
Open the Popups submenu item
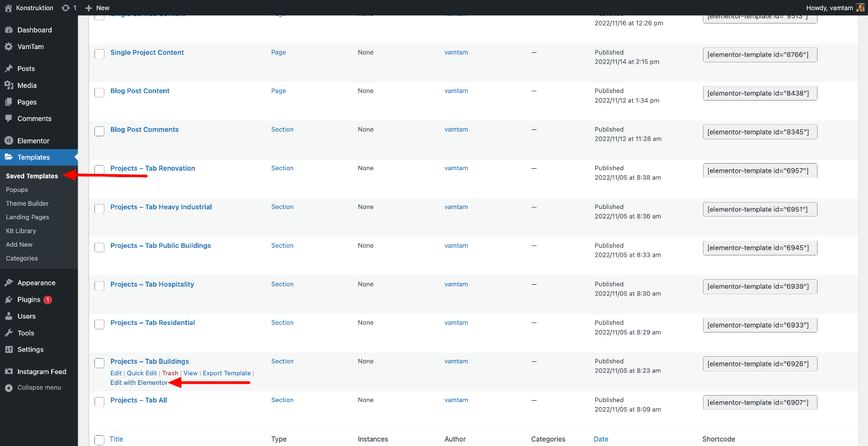[x=17, y=190]
